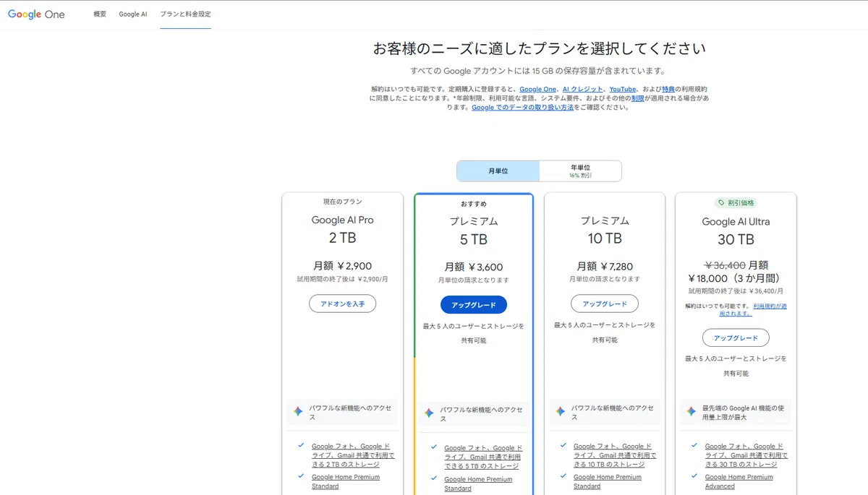Open the Google AI tab
Viewport: 868px width, 495px height.
133,14
